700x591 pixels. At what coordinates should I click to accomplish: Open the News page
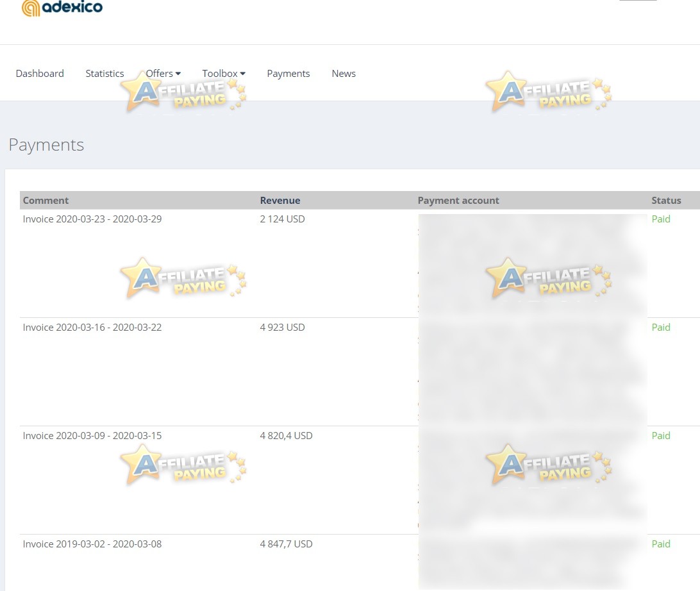coord(344,74)
